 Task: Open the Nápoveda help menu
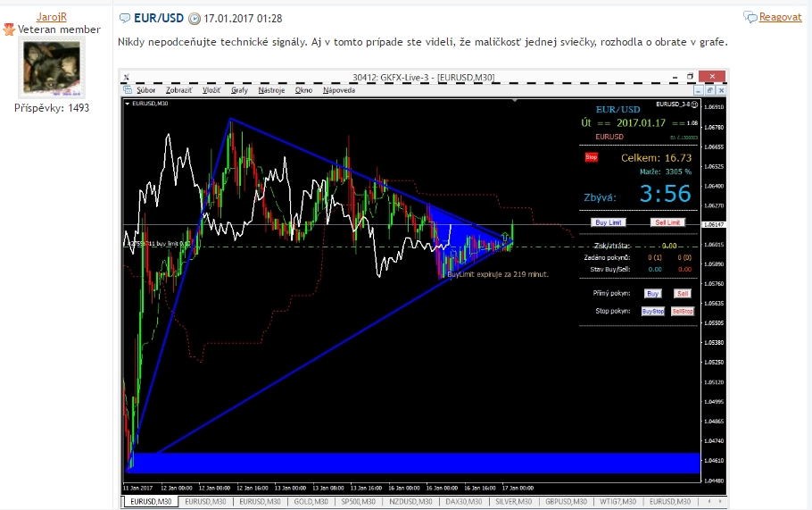coord(339,90)
